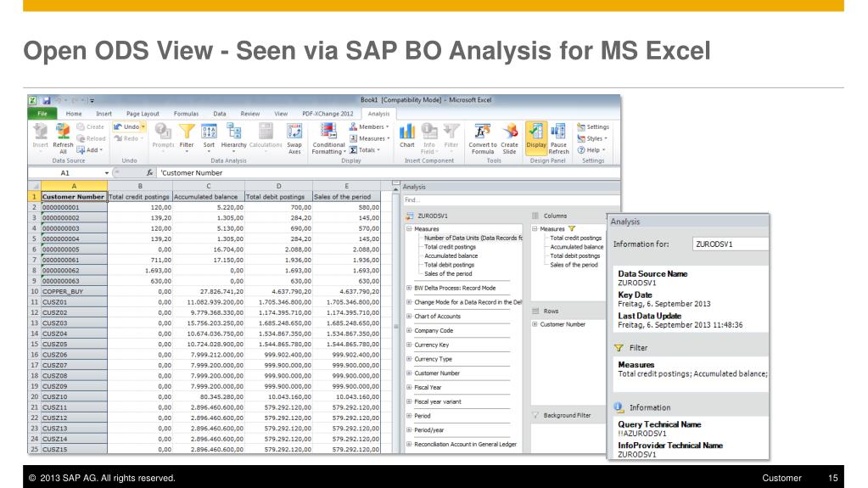This screenshot has height=488, width=868.
Task: Click the Refresh All icon
Action: click(x=63, y=137)
